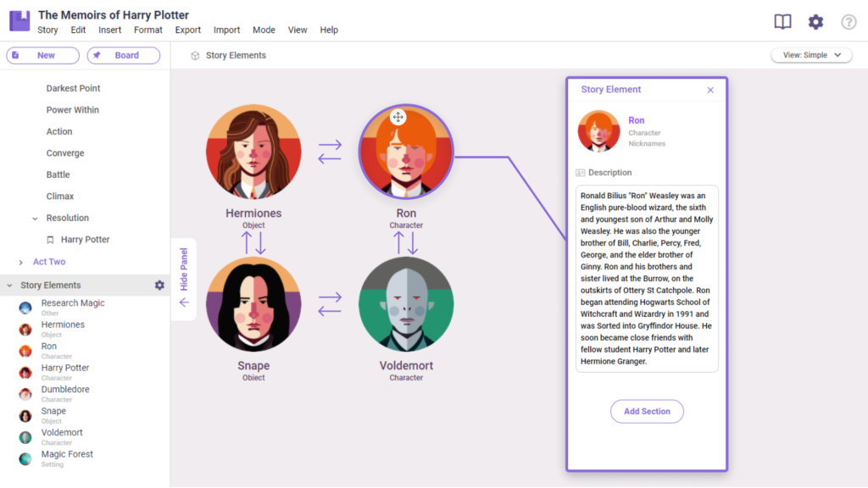The image size is (868, 488).
Task: Collapse the Story Elements section
Action: pyautogui.click(x=9, y=286)
